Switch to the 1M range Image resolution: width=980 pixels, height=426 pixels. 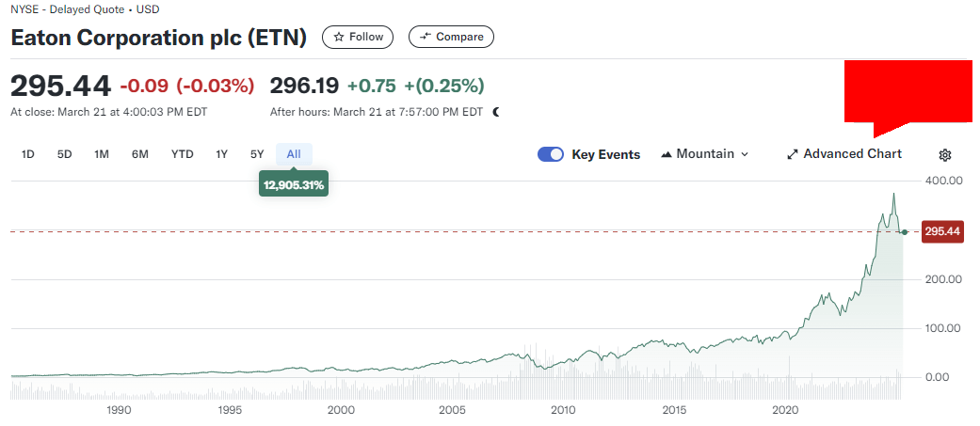tap(102, 154)
